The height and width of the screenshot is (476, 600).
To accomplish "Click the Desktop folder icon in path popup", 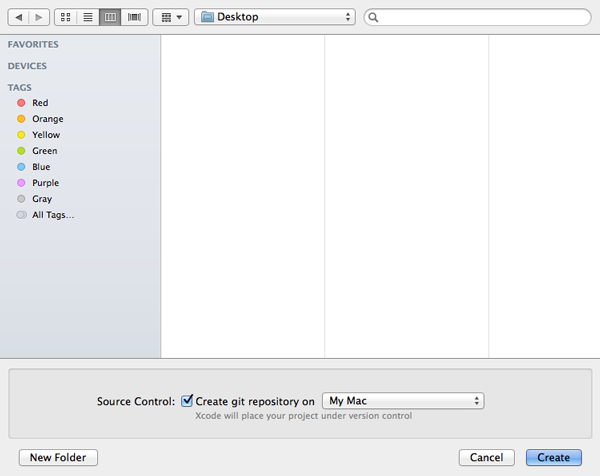I will click(207, 17).
